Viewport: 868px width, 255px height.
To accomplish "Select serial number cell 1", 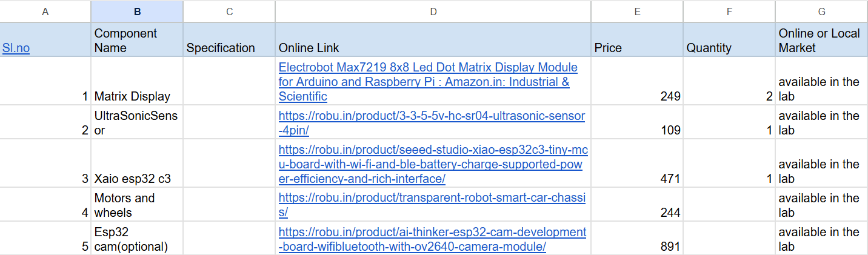I will pyautogui.click(x=45, y=81).
